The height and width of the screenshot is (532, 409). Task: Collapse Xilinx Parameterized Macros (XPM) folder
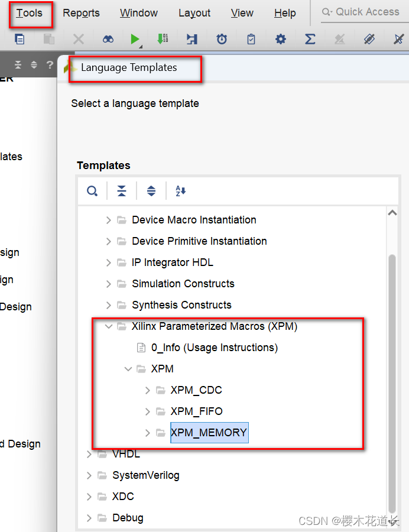pyautogui.click(x=108, y=326)
